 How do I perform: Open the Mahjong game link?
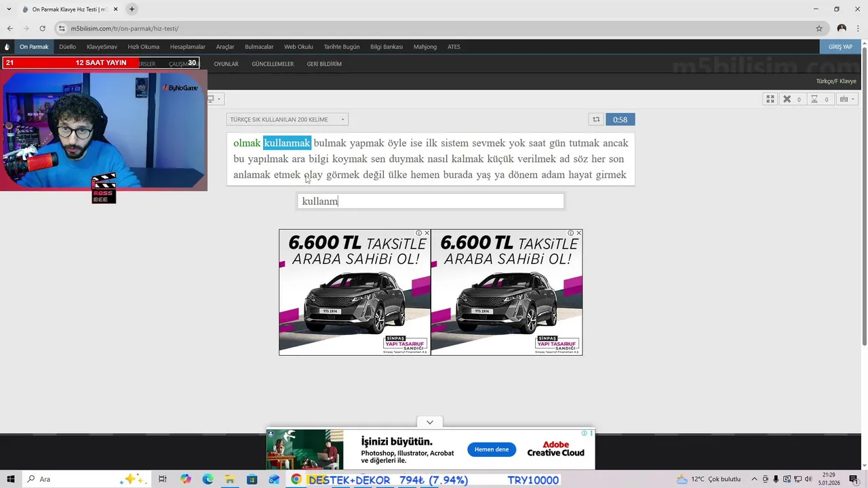425,47
